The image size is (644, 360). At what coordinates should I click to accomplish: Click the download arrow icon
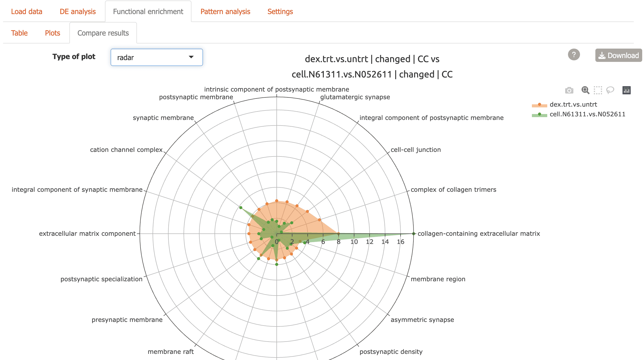(x=602, y=55)
